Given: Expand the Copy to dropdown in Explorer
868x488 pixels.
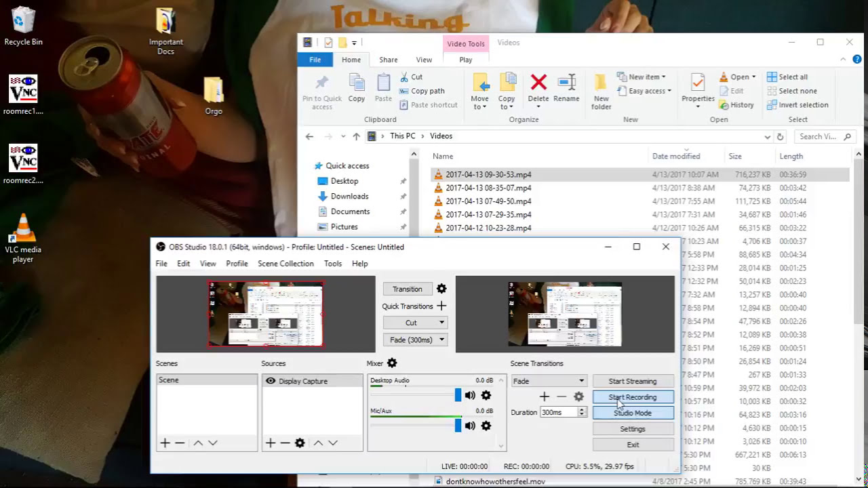Looking at the screenshot, I should click(x=507, y=102).
